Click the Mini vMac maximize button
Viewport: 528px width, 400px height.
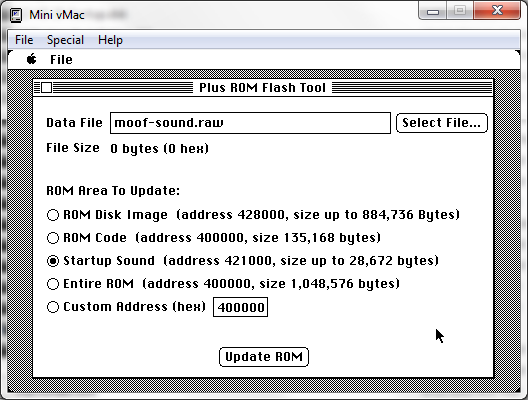[460, 11]
